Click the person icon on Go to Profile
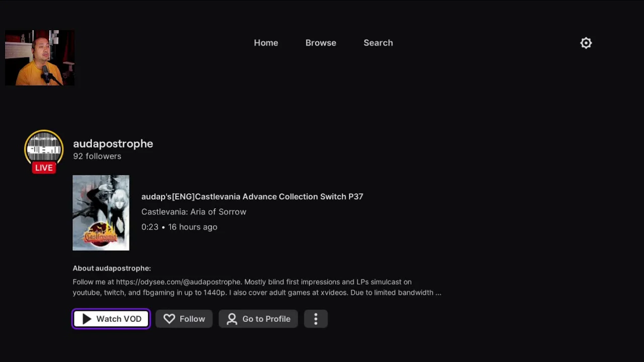This screenshot has width=644, height=362. (231, 319)
